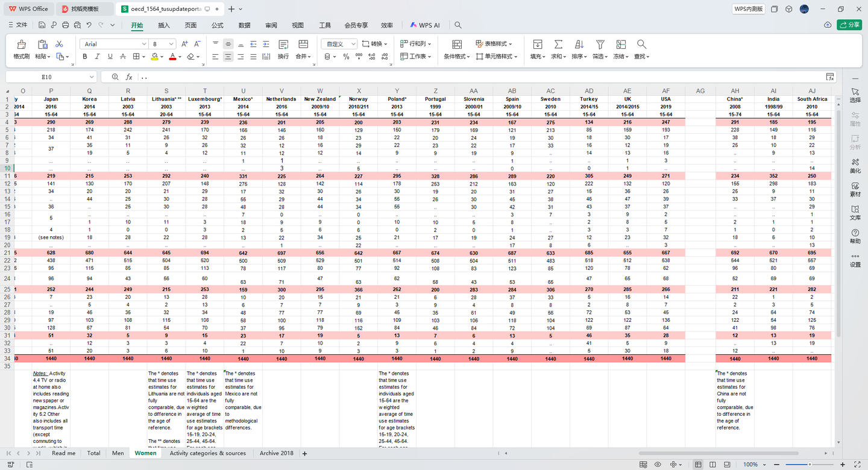This screenshot has width=868, height=470.
Task: Open the Convert (转换) dropdown
Action: (375, 44)
